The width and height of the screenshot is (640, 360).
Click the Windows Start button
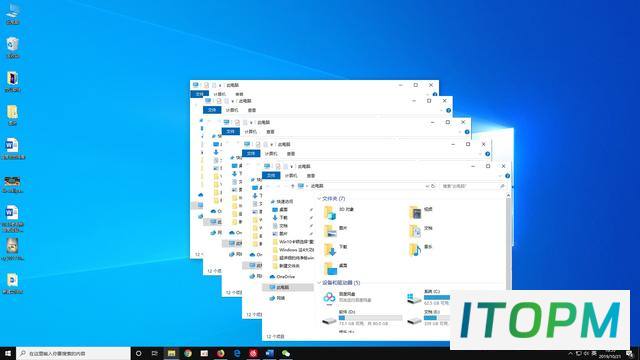7,353
